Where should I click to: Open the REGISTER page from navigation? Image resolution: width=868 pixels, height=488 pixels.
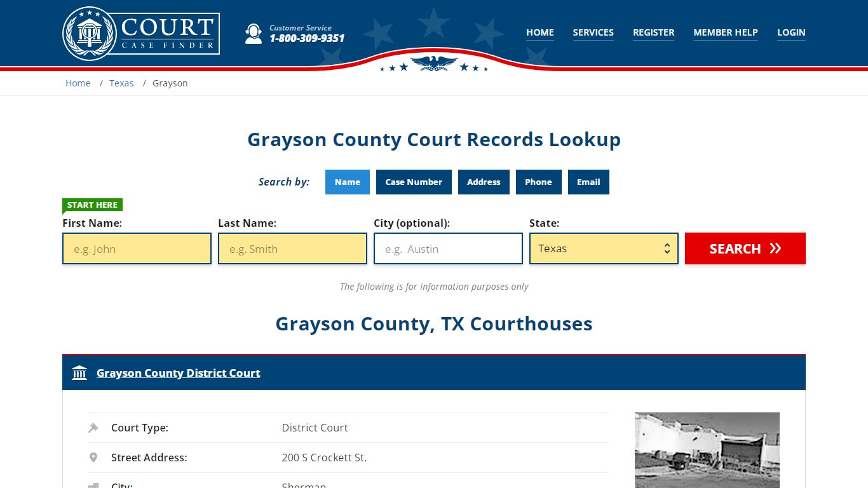[654, 32]
